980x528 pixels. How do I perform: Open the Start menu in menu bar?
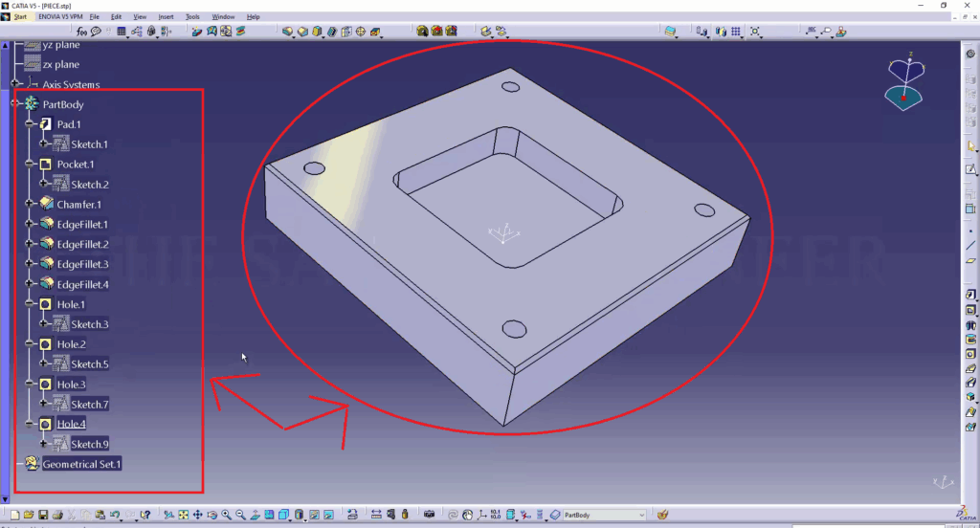pos(19,17)
